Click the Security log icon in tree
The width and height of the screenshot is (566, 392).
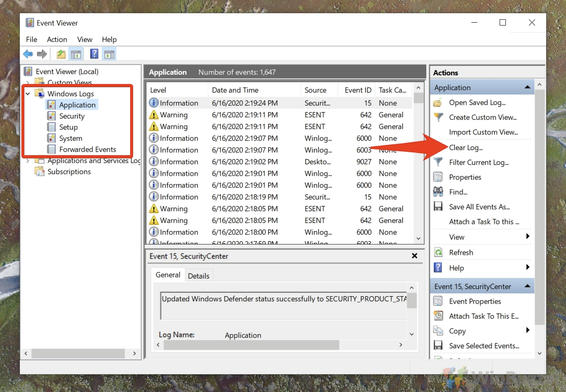coord(51,116)
